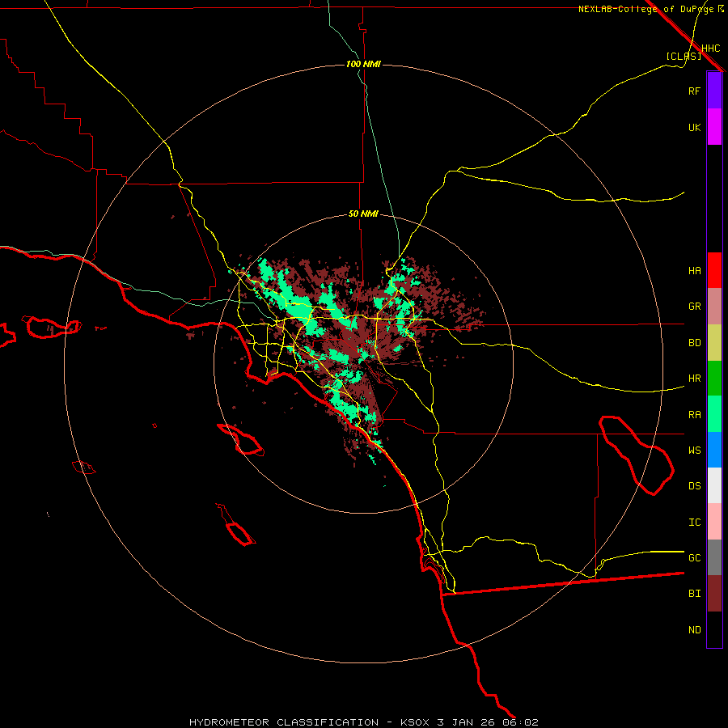Click the HYDROMETEOR CLASSIFICATION title text

[x=284, y=722]
